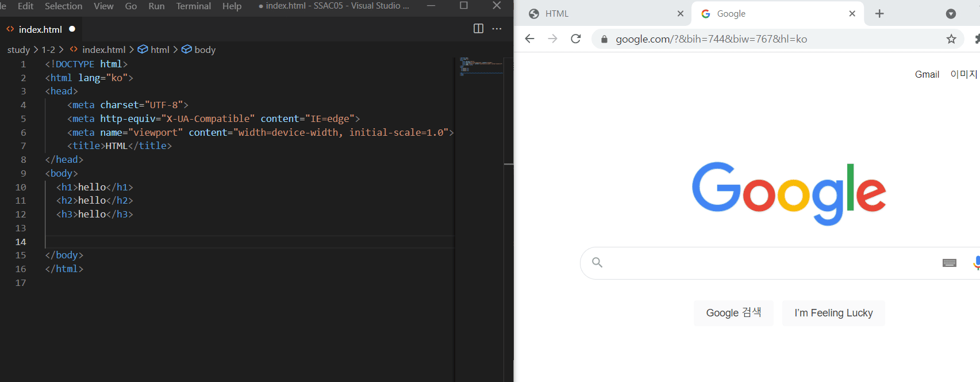Click the Google logo
The image size is (980, 382).
click(x=789, y=193)
